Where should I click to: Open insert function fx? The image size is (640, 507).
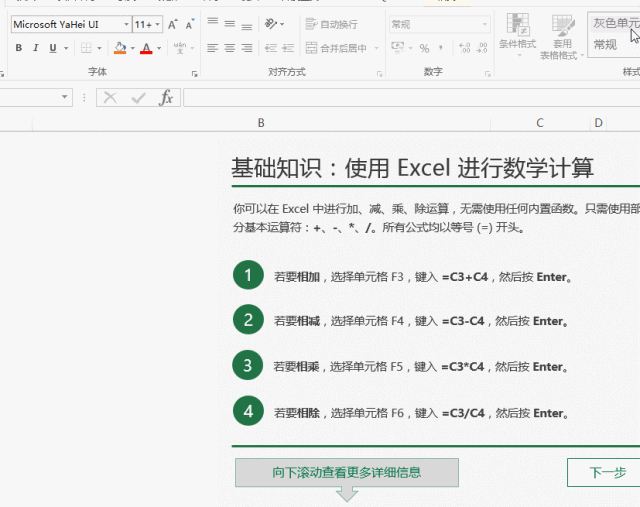click(166, 98)
